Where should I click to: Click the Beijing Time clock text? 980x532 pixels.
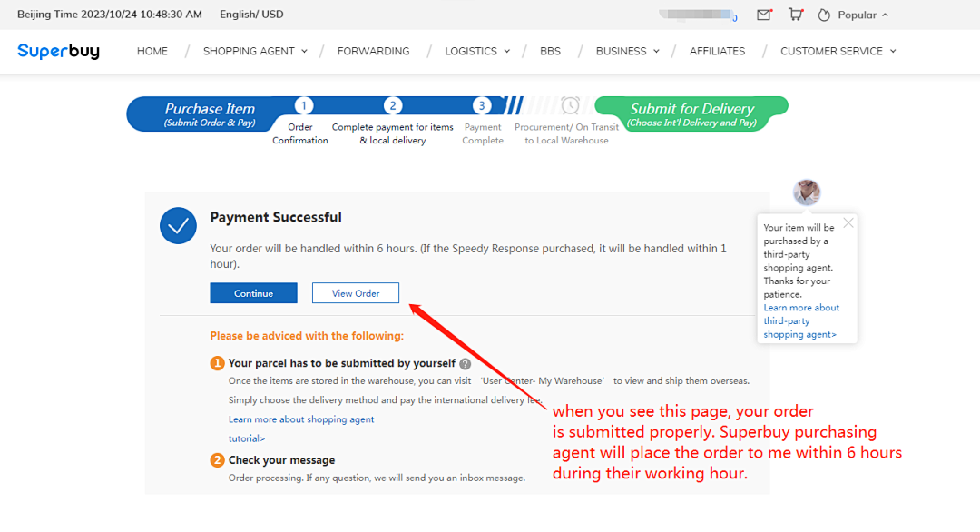coord(110,15)
